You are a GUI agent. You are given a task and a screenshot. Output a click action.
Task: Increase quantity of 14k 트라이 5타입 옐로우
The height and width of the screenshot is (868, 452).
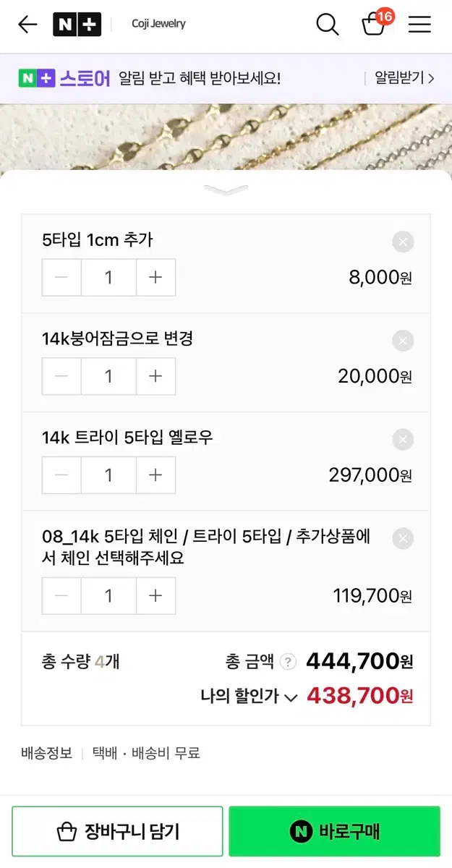[155, 475]
